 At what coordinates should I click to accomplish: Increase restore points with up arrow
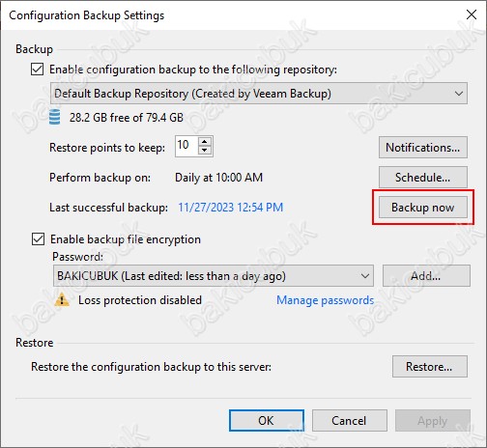tap(205, 142)
